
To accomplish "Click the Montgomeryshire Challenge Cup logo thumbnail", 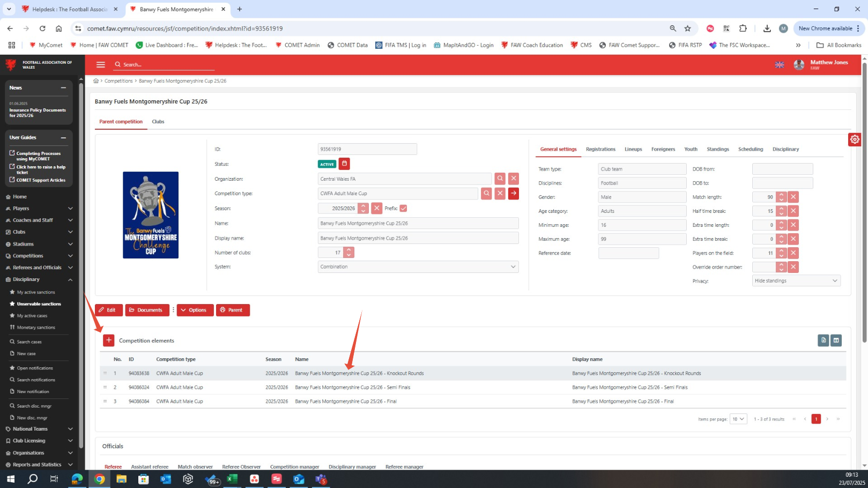I will click(x=151, y=215).
